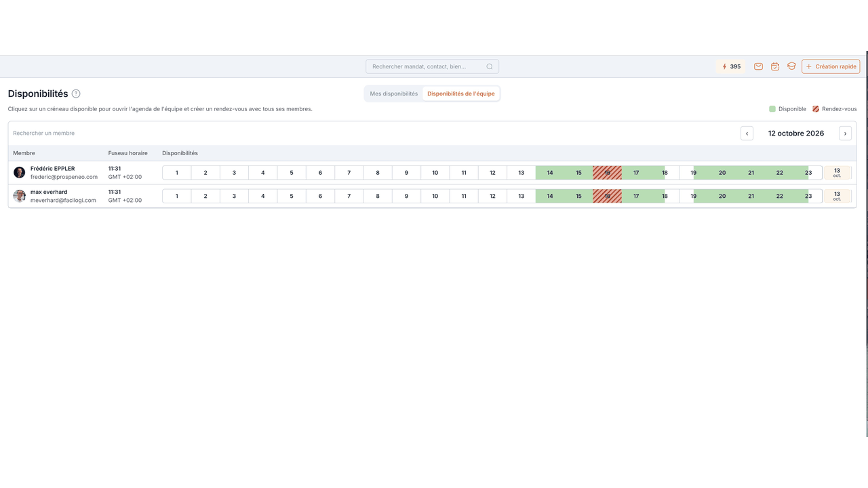Click the email frederic@prospeneo.com
The height and width of the screenshot is (488, 868).
coord(64,177)
